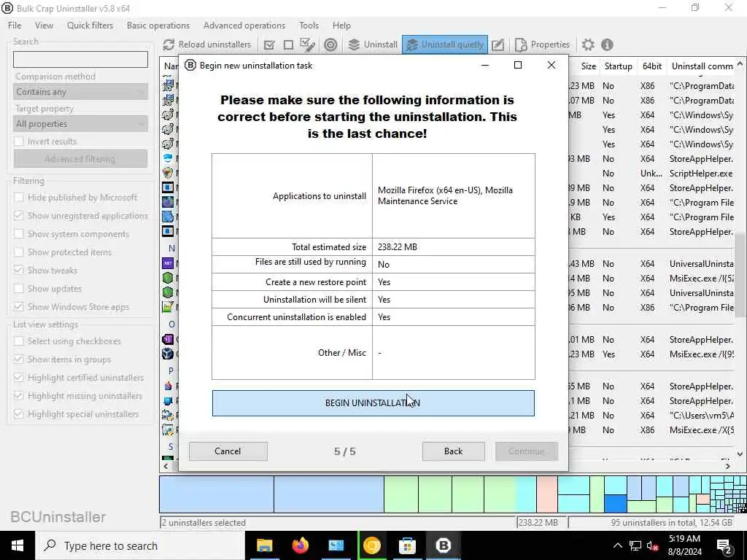Image resolution: width=747 pixels, height=560 pixels.
Task: Go Back in the uninstallation wizard
Action: pyautogui.click(x=453, y=451)
